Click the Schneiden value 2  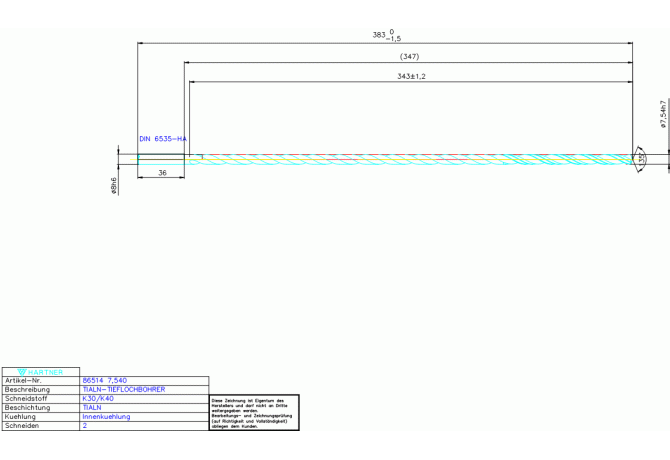pos(85,425)
